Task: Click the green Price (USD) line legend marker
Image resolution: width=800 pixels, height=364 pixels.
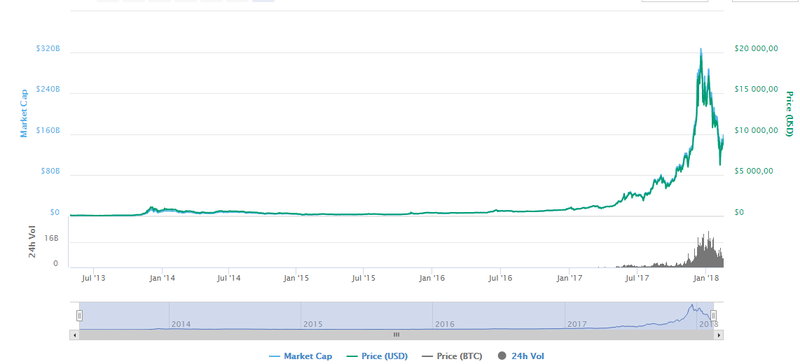Action: point(351,356)
